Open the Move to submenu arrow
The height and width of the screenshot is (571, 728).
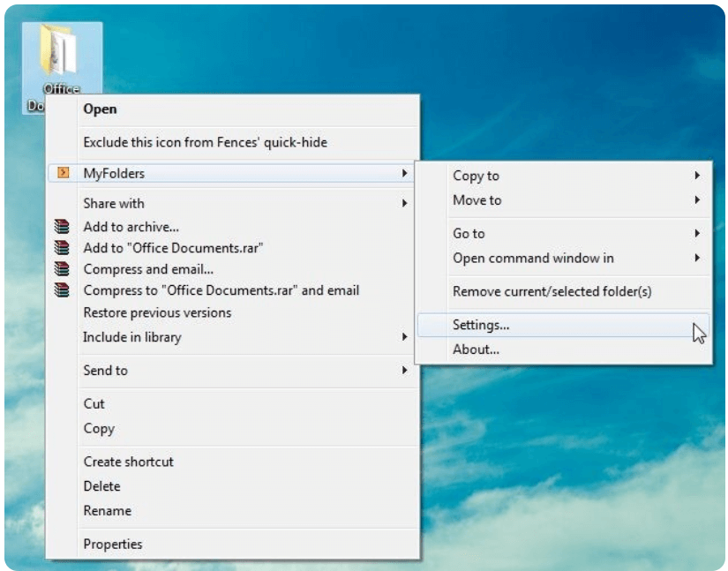click(697, 200)
